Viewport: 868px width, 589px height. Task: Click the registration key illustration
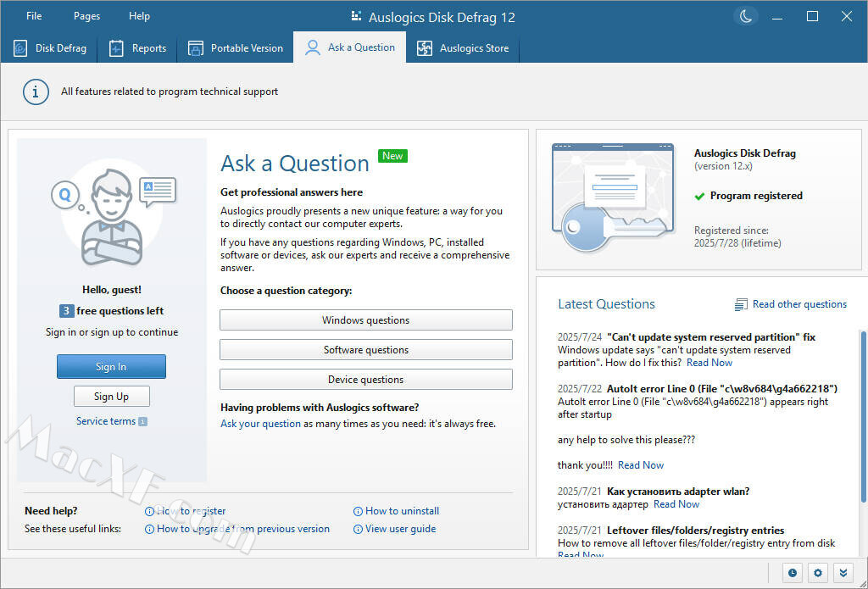coord(613,197)
